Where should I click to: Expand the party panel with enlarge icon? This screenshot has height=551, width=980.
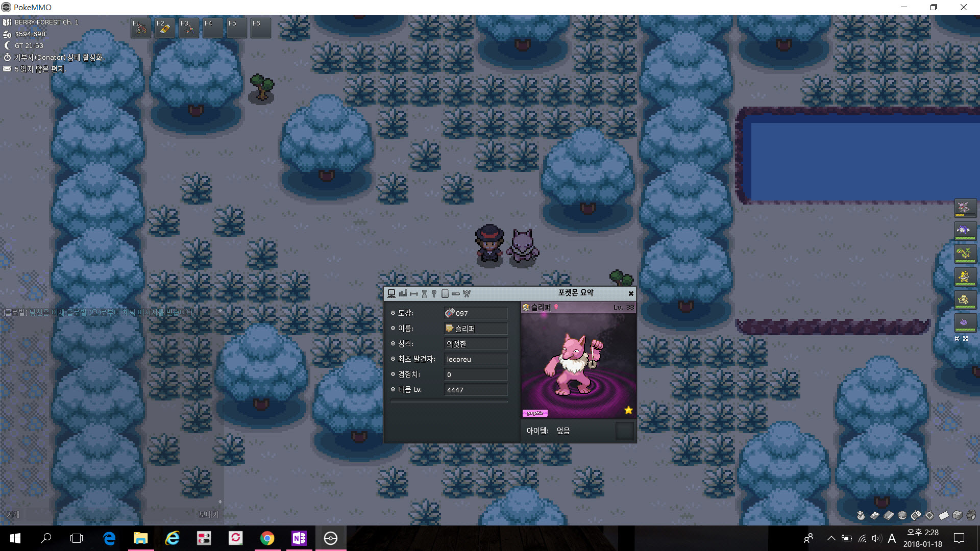pos(966,339)
